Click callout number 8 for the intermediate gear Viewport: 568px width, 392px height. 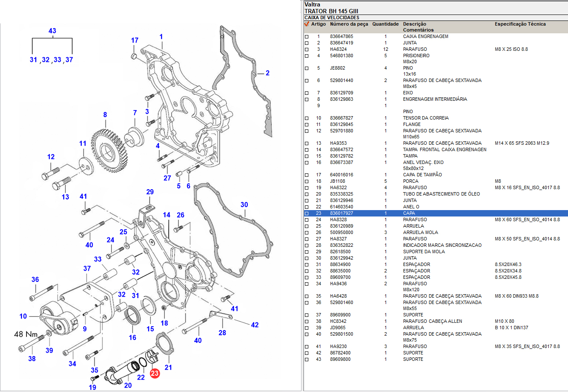[x=105, y=115]
